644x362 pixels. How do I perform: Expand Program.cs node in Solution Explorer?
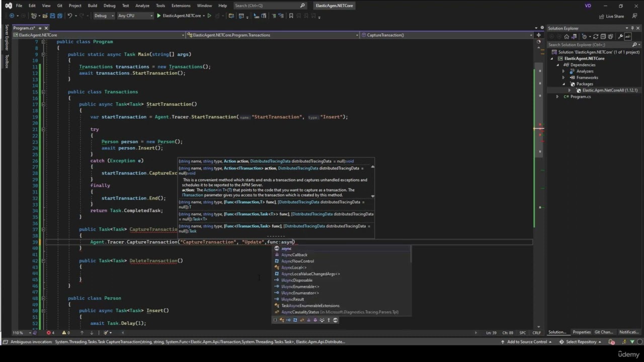(557, 97)
